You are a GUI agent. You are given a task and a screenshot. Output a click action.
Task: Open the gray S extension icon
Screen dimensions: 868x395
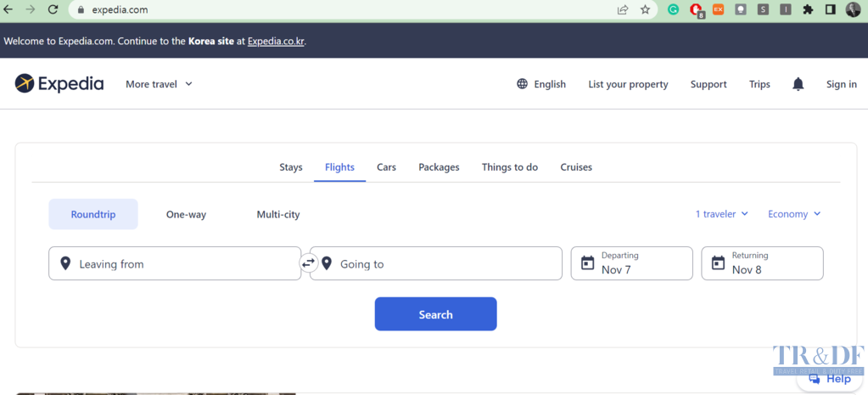coord(764,9)
